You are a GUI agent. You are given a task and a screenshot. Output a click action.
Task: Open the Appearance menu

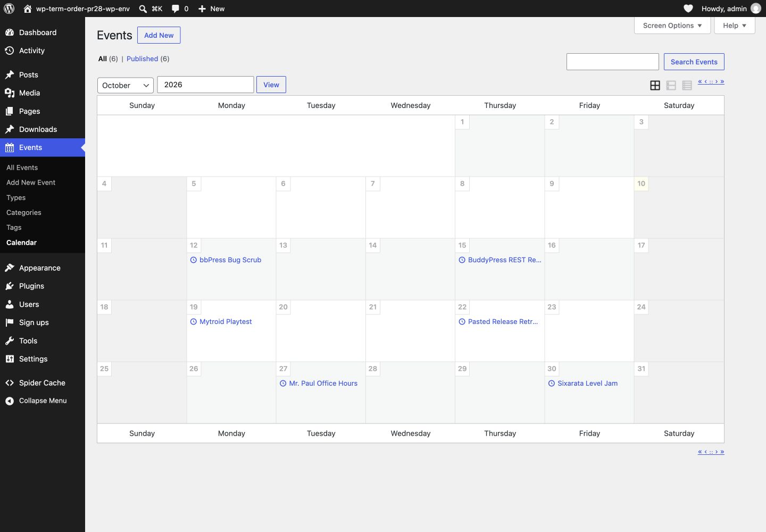click(43, 268)
